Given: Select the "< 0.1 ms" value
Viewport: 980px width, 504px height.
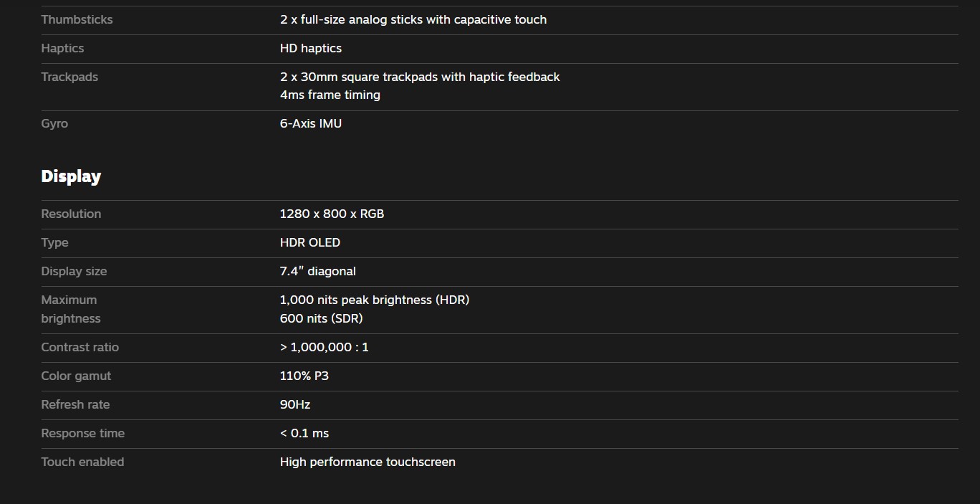Looking at the screenshot, I should [304, 433].
